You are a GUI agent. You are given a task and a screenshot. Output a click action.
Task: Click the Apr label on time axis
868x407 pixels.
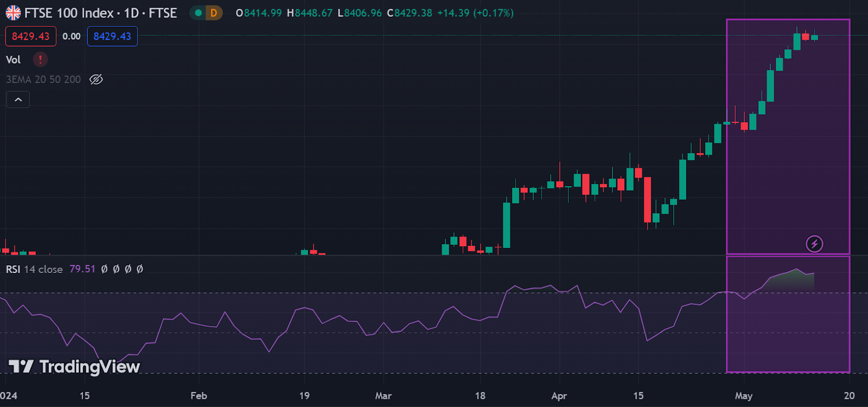click(x=559, y=396)
